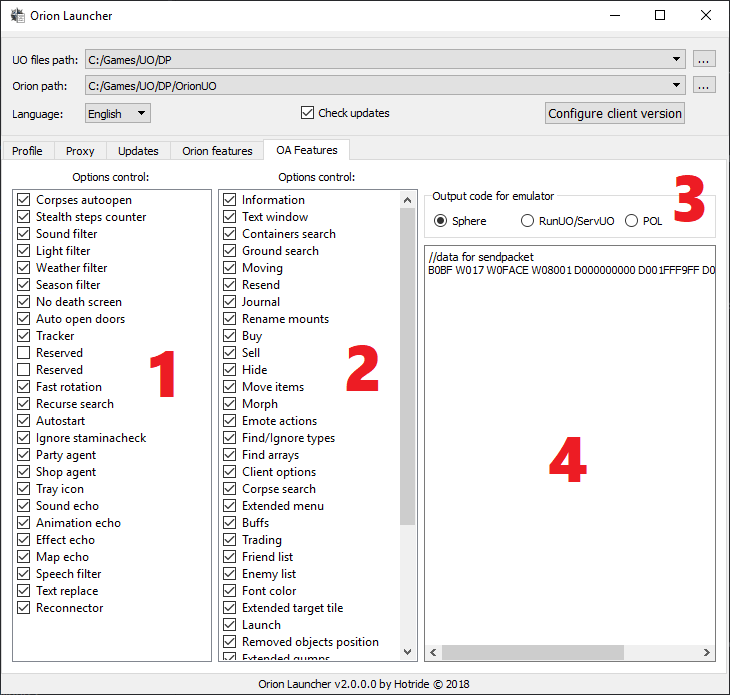
Task: Toggle Extended target tile checkbox
Action: coord(230,607)
